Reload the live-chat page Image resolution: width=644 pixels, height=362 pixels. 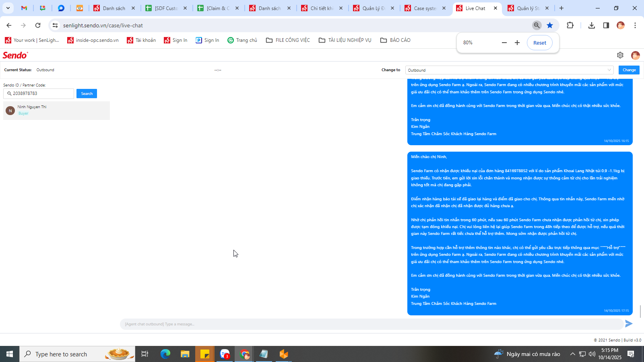[38, 25]
